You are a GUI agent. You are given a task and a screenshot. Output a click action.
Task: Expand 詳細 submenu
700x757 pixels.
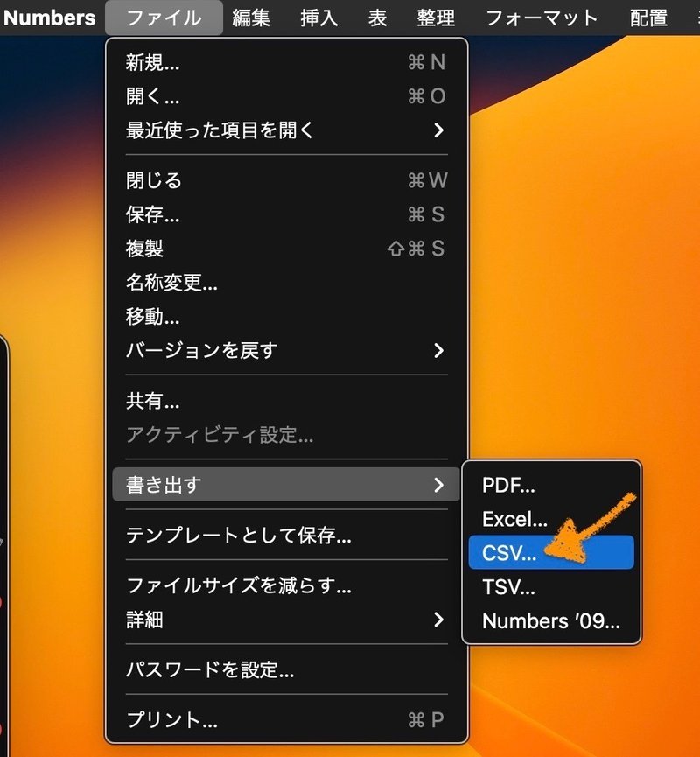click(x=286, y=620)
